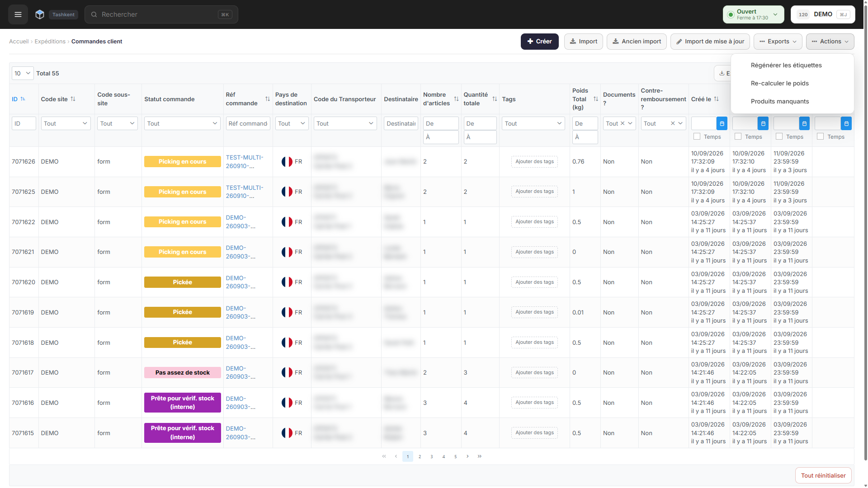The height and width of the screenshot is (488, 868).
Task: Select Re-calculer le poids menu entry
Action: [779, 83]
